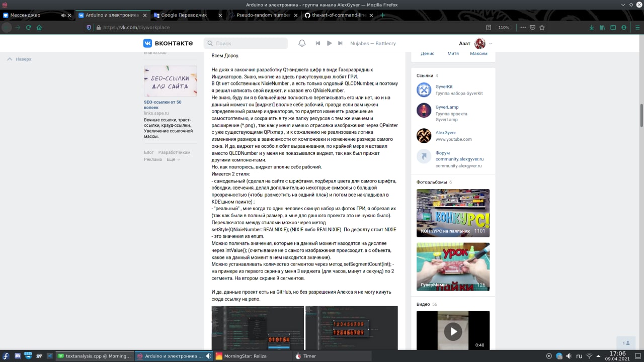Image resolution: width=644 pixels, height=362 pixels.
Task: Open the Форум community.alexgyver.ru link
Action: (x=459, y=156)
